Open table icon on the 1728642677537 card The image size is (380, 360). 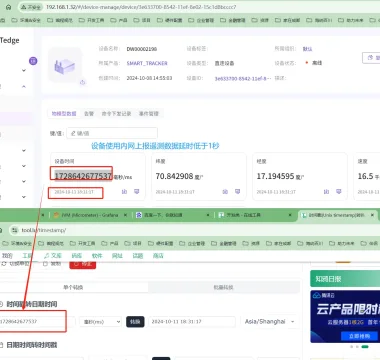(x=137, y=192)
